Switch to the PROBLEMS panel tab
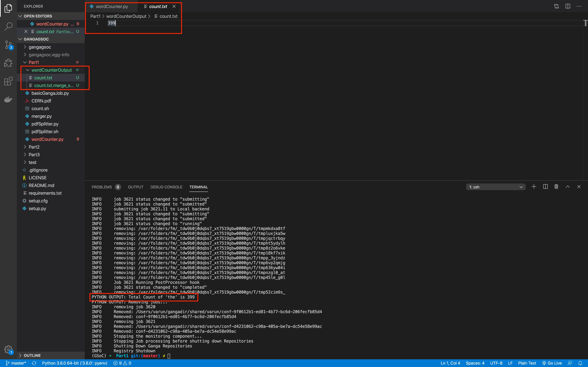Viewport: 588px width, 367px height. pyautogui.click(x=101, y=187)
